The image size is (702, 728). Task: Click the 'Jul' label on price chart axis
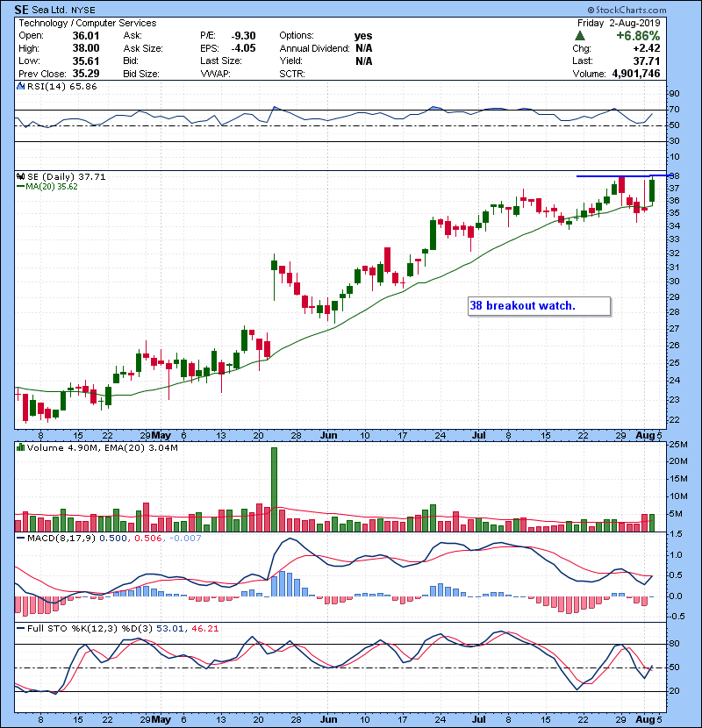pos(478,436)
